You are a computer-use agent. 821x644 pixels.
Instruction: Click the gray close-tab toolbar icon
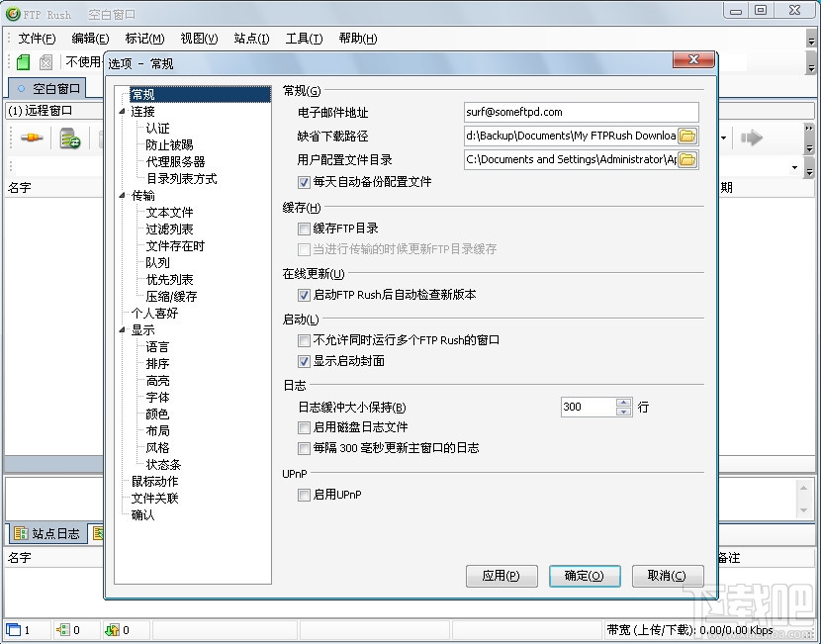coord(46,62)
